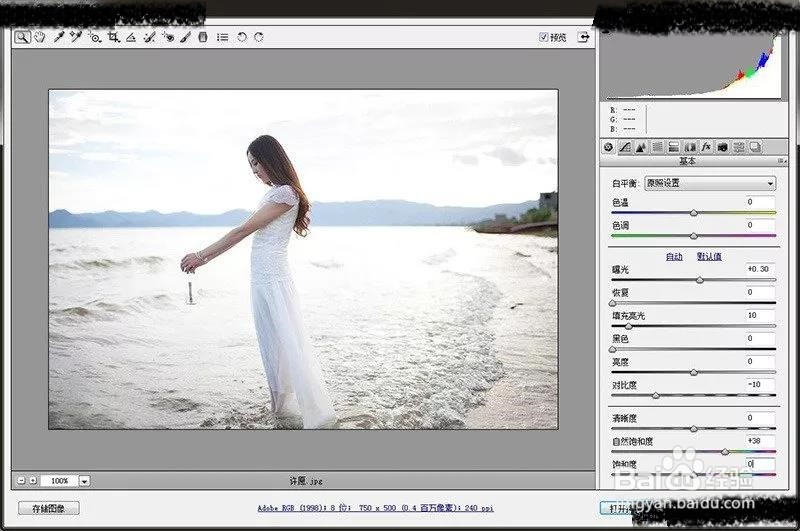The height and width of the screenshot is (531, 800).
Task: Switch to the Basic panel tab
Action: click(x=608, y=147)
